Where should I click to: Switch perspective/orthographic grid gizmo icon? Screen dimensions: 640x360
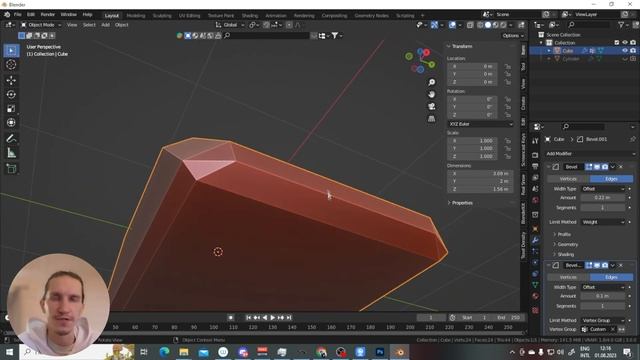point(431,119)
